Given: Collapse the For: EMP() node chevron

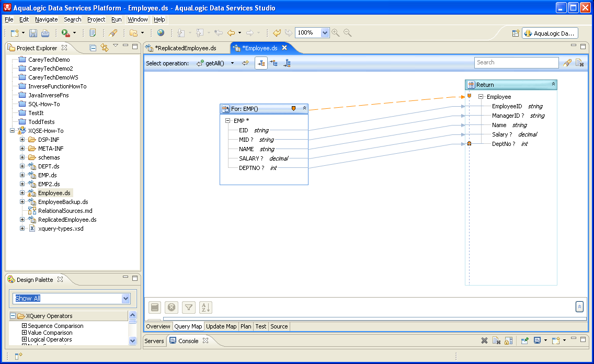Looking at the screenshot, I should (x=304, y=108).
